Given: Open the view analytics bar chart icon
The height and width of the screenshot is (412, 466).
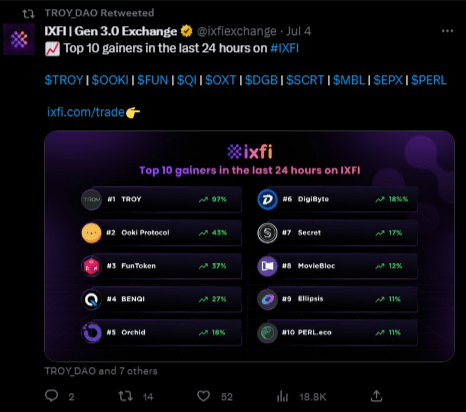Looking at the screenshot, I should point(282,396).
